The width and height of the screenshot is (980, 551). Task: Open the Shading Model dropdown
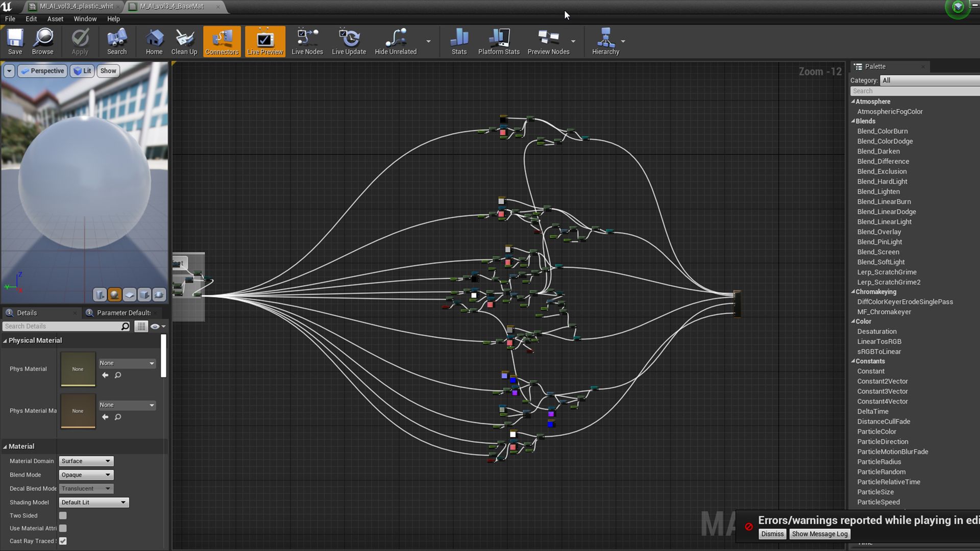93,502
